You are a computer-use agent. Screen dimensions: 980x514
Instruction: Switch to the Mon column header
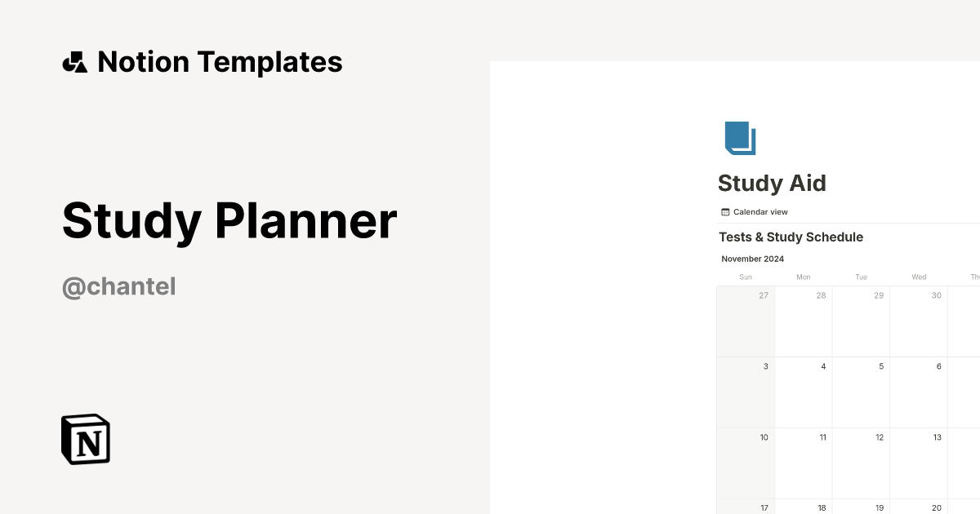(x=803, y=277)
